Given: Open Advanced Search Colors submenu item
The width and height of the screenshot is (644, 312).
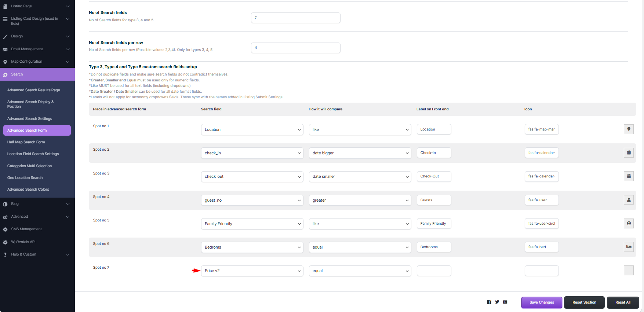Looking at the screenshot, I should coord(28,190).
